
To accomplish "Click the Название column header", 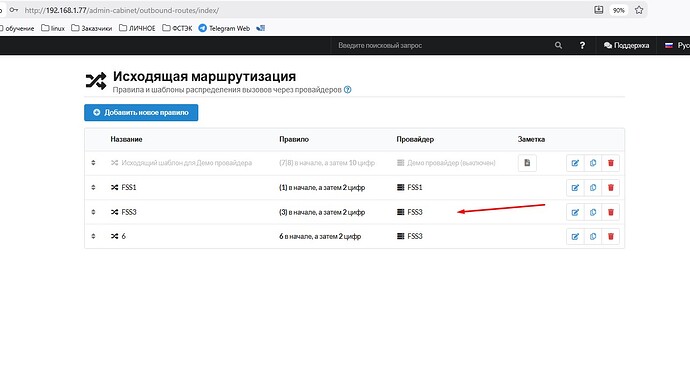I will point(126,139).
